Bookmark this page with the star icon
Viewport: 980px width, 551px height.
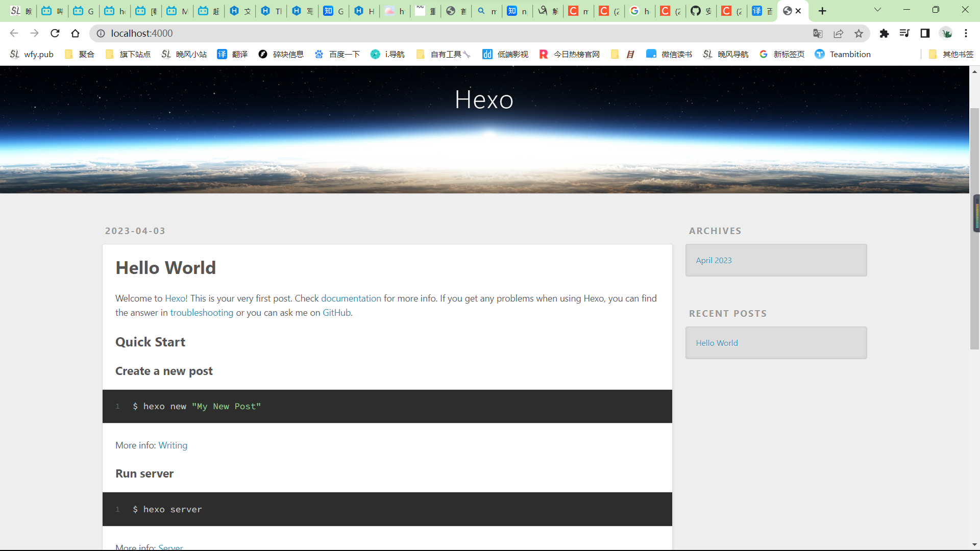pos(859,33)
